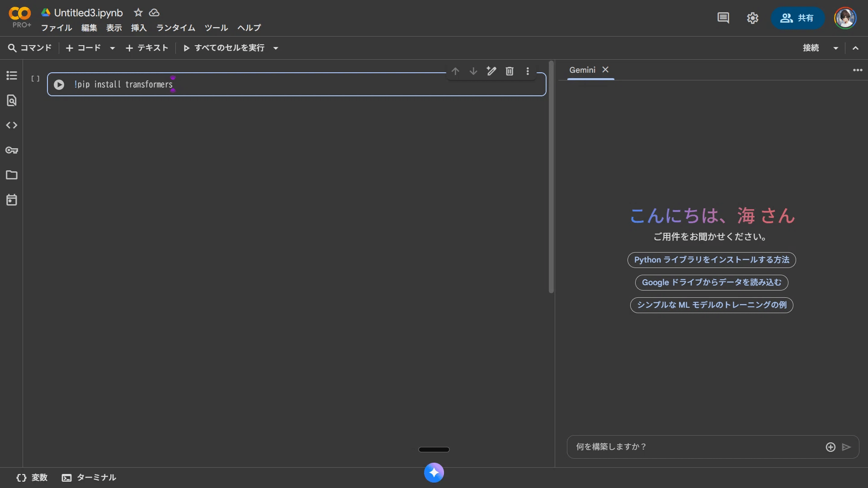868x488 pixels.
Task: Click the cell execution count brackets
Action: coord(35,79)
